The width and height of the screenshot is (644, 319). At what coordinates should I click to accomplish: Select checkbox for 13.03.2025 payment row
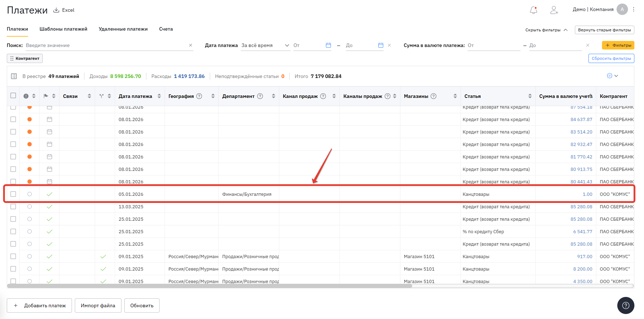pos(13,206)
